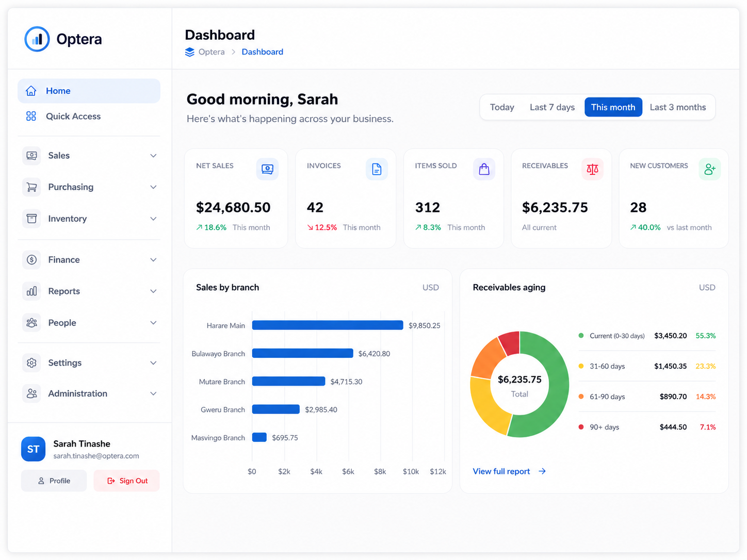
Task: Click the Masvingo Branch sales bar
Action: pyautogui.click(x=259, y=437)
